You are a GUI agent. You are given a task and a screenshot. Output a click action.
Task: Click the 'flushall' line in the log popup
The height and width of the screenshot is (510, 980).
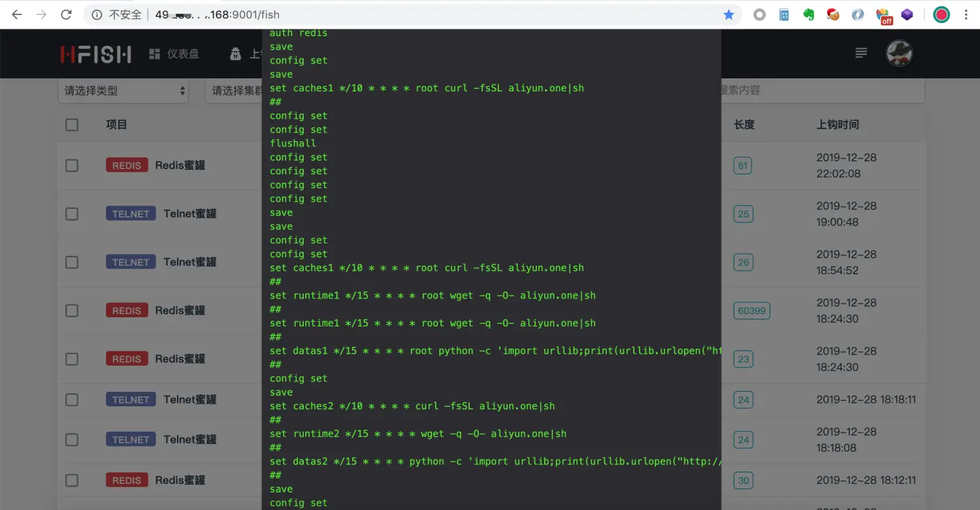click(293, 144)
